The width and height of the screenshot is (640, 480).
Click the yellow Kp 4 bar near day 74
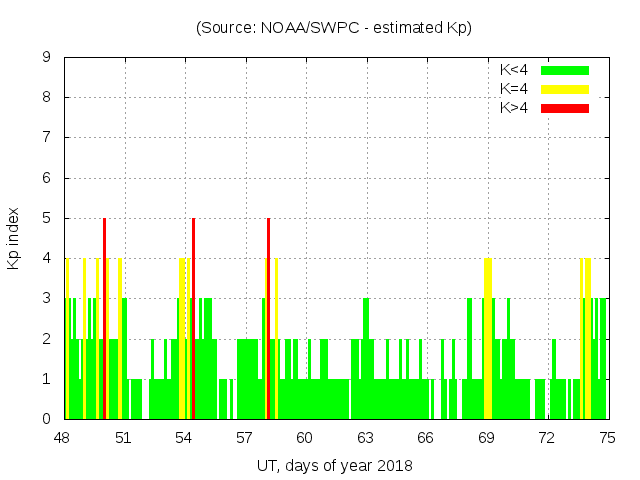(x=587, y=338)
